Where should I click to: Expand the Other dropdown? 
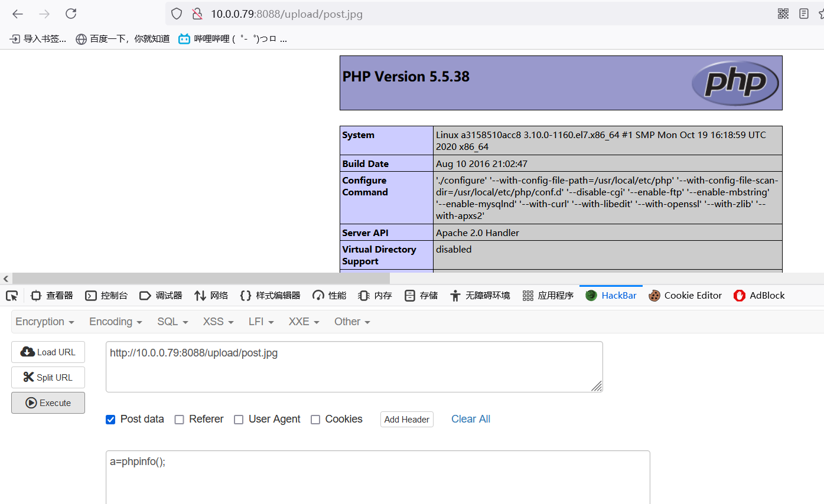(352, 322)
